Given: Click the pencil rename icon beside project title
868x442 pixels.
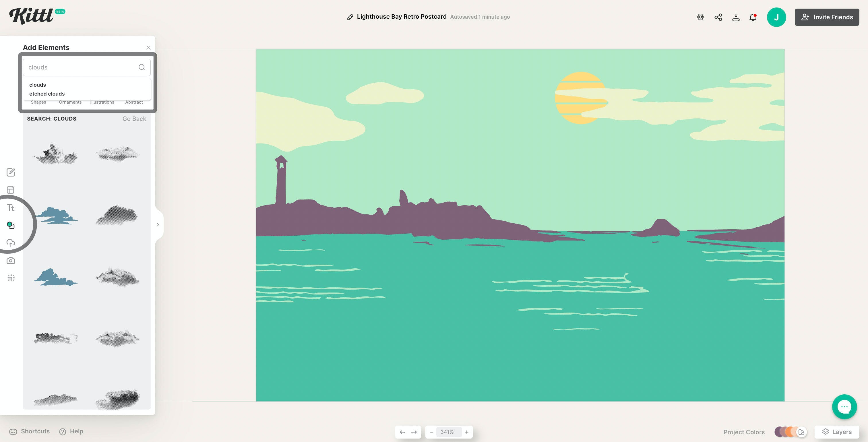Looking at the screenshot, I should coord(350,17).
